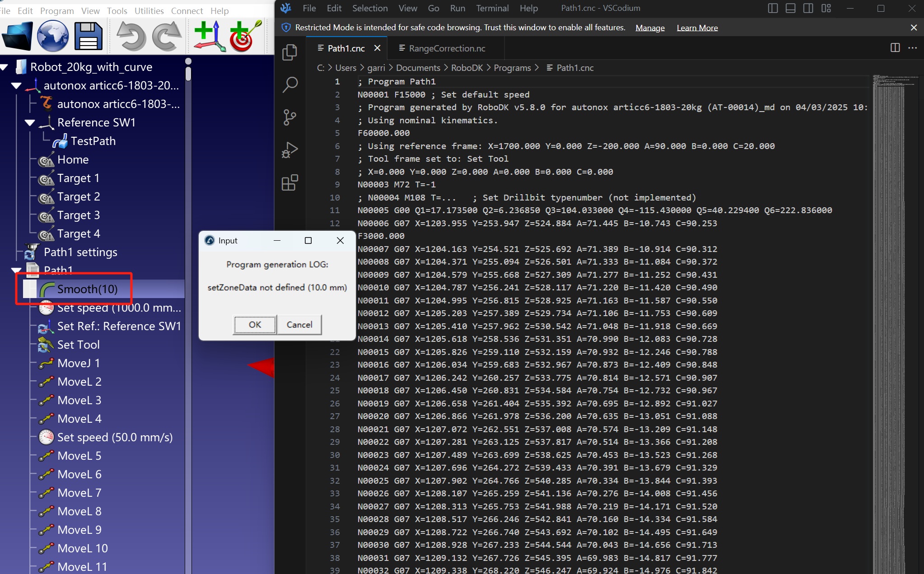The width and height of the screenshot is (924, 574).
Task: Add a reference frame with toolbar icon
Action: 210,37
